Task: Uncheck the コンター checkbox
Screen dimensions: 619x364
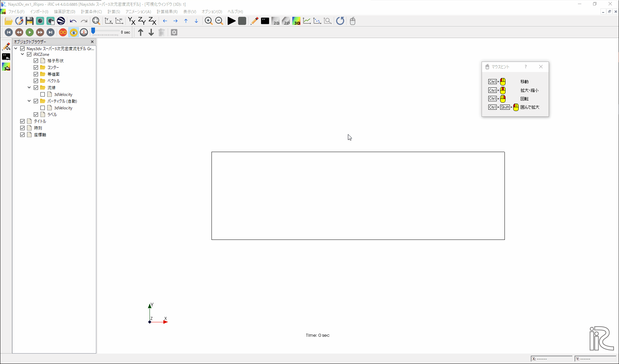Action: click(36, 68)
